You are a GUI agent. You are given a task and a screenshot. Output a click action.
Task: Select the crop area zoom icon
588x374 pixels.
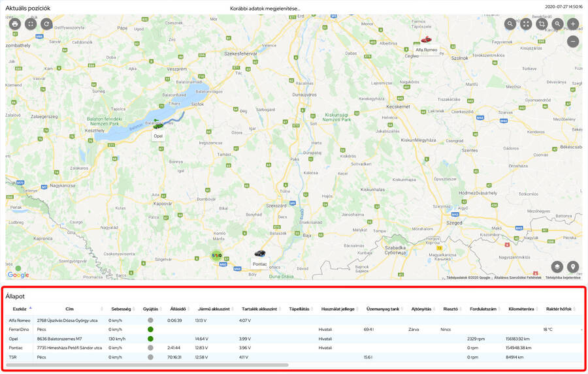542,23
